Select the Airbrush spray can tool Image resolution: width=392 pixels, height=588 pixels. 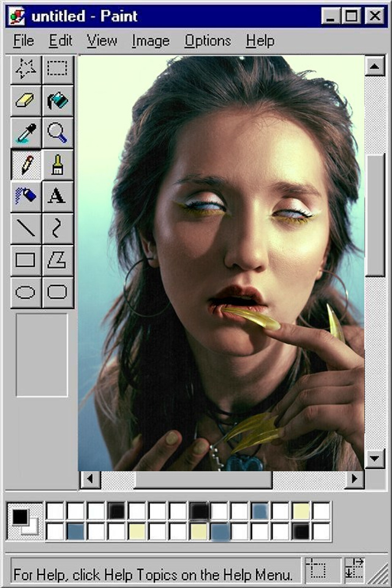[x=26, y=196]
